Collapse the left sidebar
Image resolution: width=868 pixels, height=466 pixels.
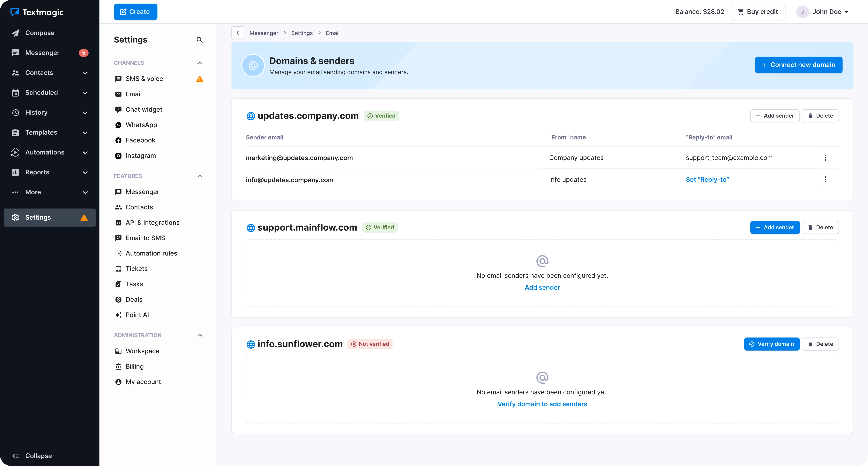coord(32,456)
